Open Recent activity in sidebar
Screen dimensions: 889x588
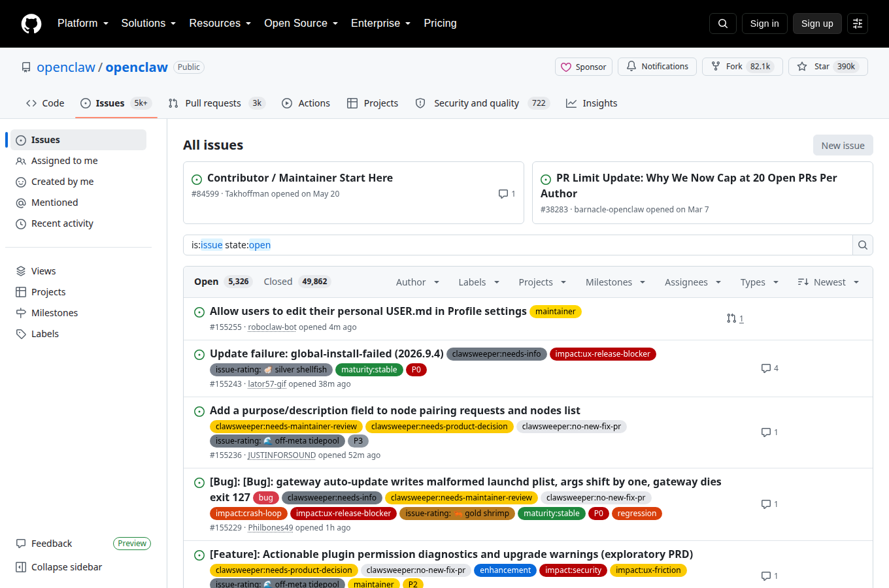tap(78, 223)
